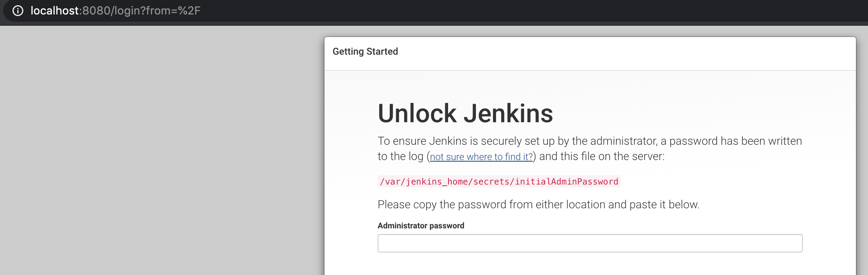Click the 'Administrator password' label

(x=420, y=226)
